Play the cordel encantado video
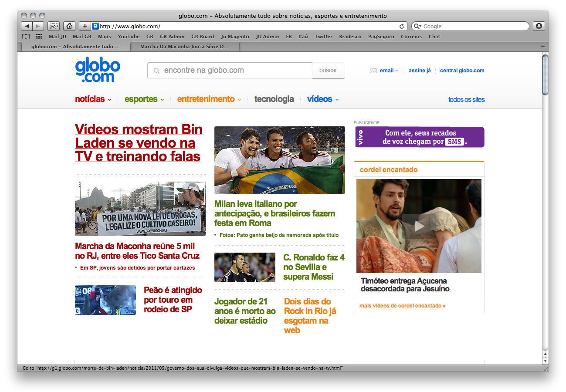 pyautogui.click(x=419, y=226)
